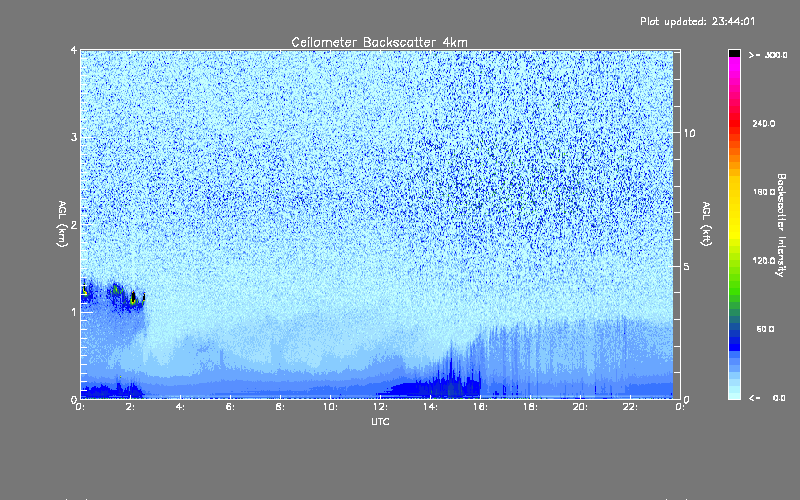Image resolution: width=800 pixels, height=500 pixels.
Task: Click the '20:' tick on the UTC axis
Action: 580,407
